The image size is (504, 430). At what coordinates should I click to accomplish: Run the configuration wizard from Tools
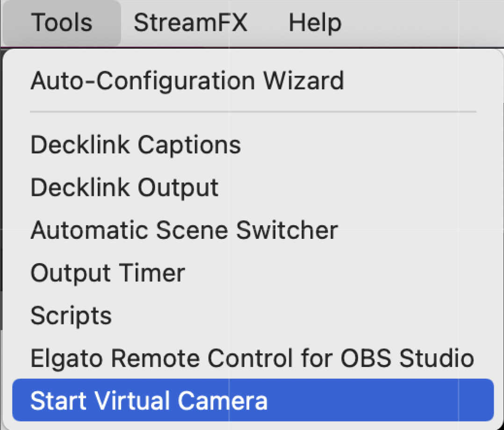tap(187, 80)
